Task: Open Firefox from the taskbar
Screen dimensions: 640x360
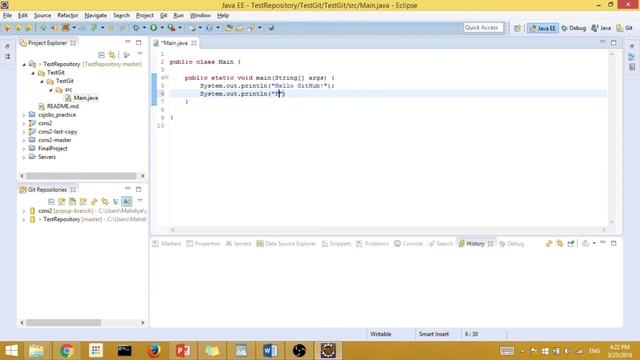Action: (153, 351)
